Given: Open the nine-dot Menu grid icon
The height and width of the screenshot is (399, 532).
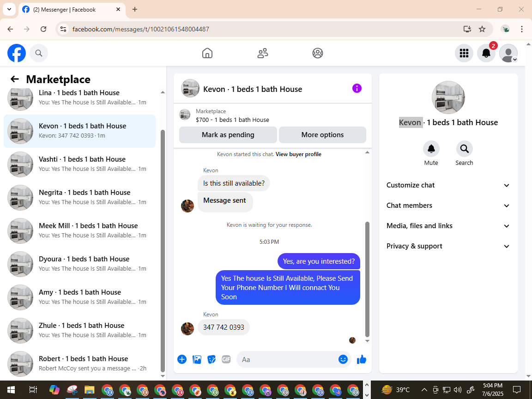Looking at the screenshot, I should 464,53.
